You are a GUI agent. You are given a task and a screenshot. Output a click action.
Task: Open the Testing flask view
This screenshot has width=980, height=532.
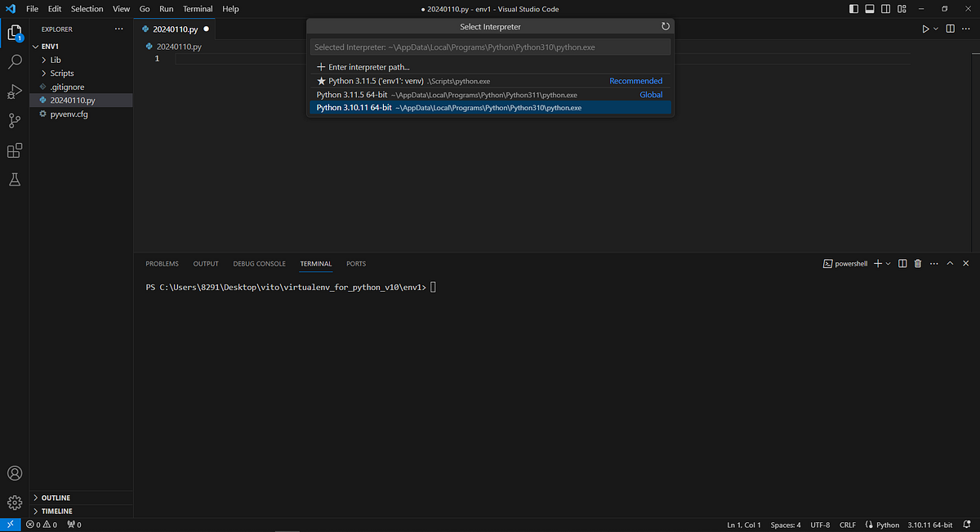[15, 179]
